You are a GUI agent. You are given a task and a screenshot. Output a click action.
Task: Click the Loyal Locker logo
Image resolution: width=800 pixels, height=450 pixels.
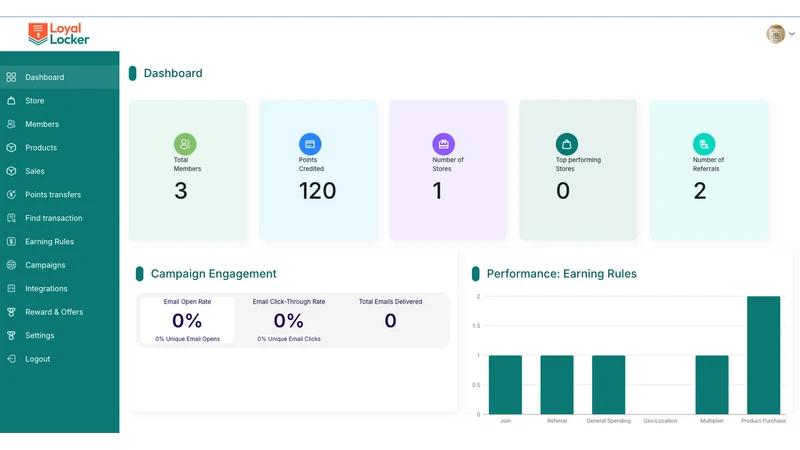coord(59,34)
